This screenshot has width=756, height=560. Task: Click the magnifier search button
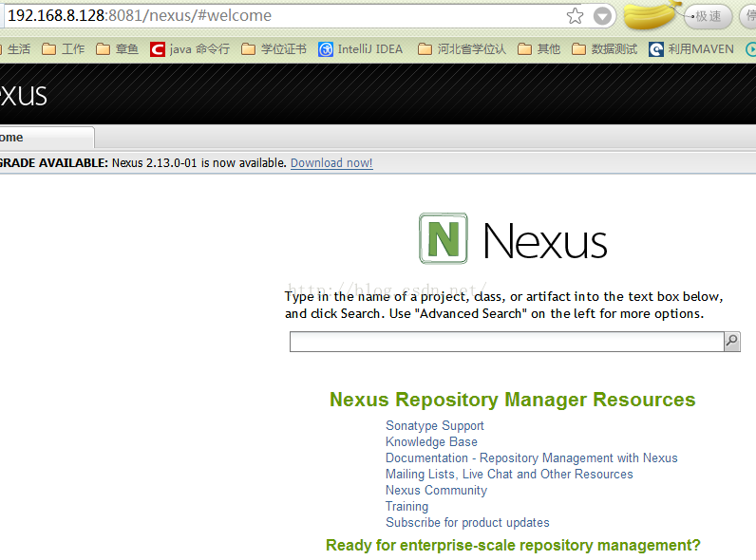point(732,342)
